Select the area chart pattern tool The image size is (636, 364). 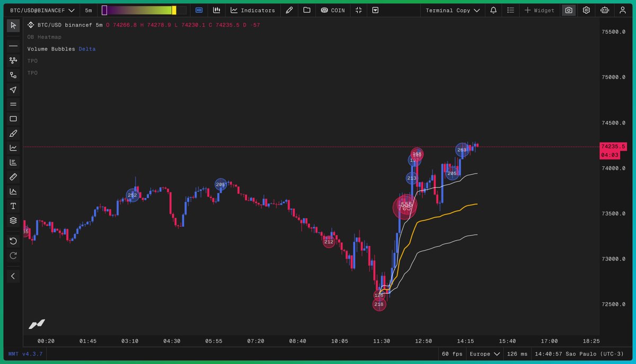pyautogui.click(x=13, y=191)
